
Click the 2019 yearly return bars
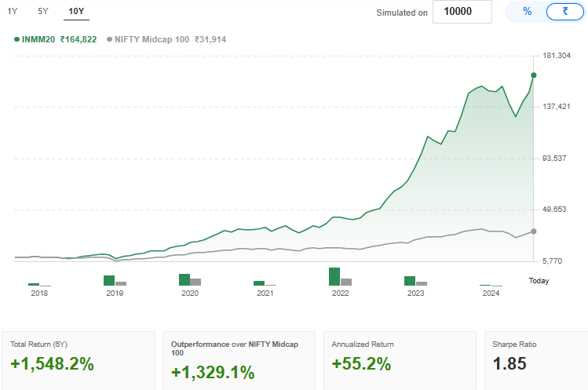pyautogui.click(x=115, y=280)
